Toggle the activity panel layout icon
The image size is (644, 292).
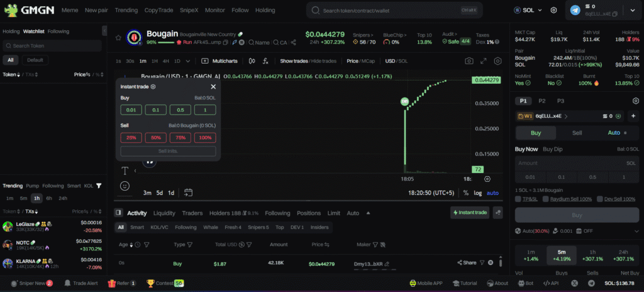(x=119, y=213)
